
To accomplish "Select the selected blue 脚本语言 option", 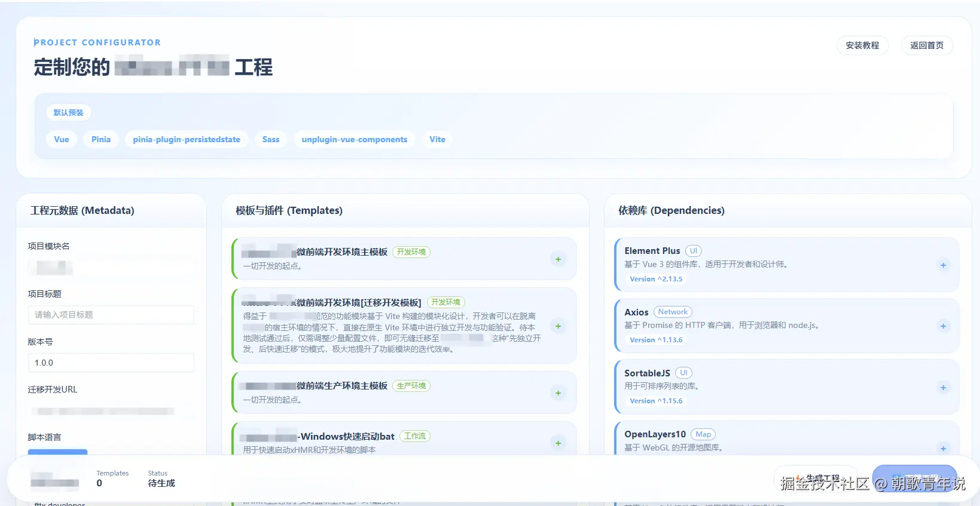I will point(58,452).
